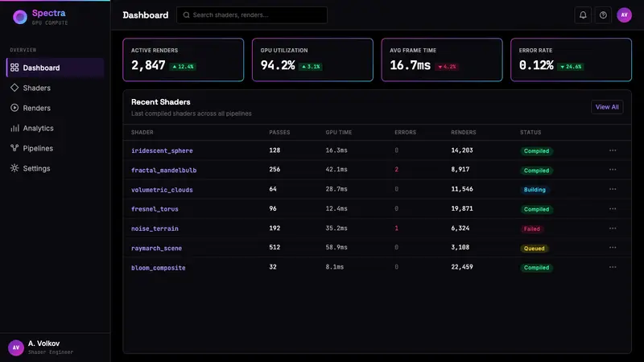Open more options for iridescent_sphere row
Image resolution: width=644 pixels, height=362 pixels.
613,150
